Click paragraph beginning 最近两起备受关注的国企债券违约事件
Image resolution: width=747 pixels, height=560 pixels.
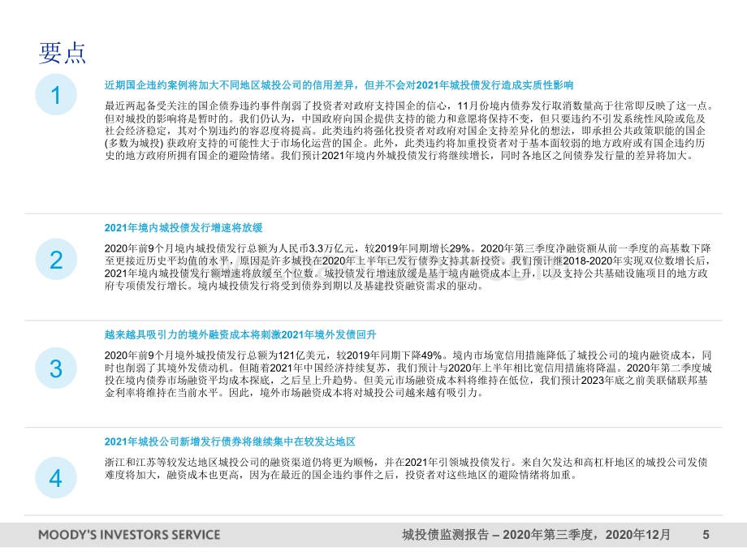click(408, 131)
